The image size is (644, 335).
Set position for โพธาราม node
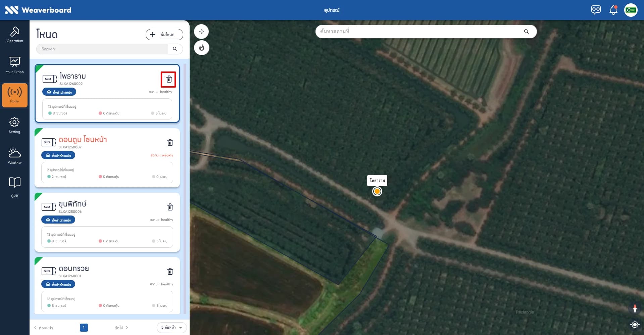coord(59,92)
